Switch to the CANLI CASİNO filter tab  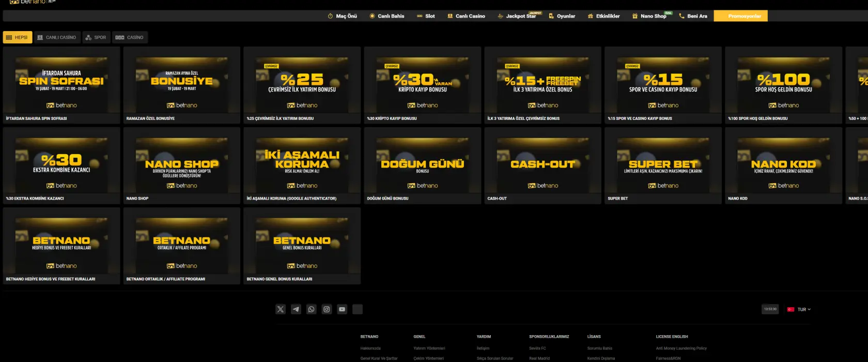click(57, 37)
